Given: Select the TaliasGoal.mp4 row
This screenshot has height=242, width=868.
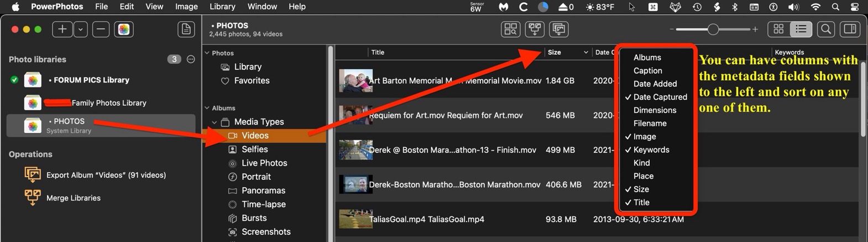Looking at the screenshot, I should (x=597, y=219).
